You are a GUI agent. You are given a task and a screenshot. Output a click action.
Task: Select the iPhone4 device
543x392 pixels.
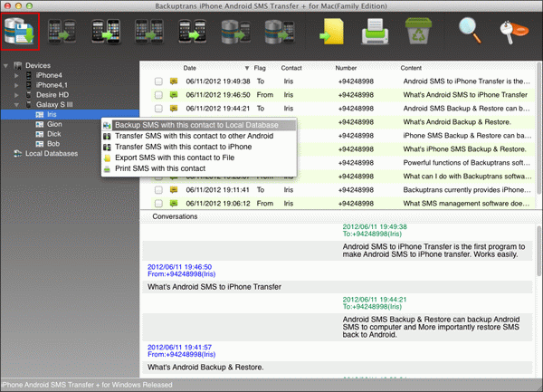tap(49, 75)
